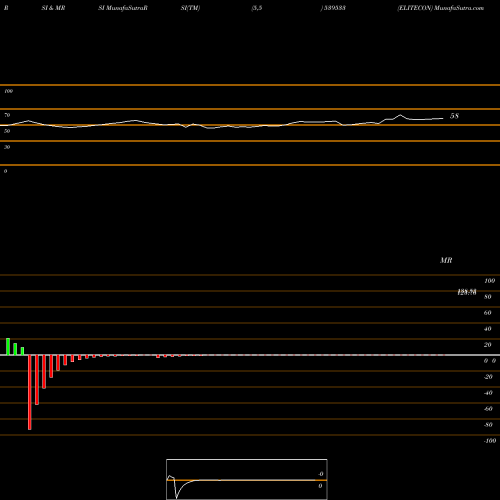Click the -80 label on the MR axis
The width and height of the screenshot is (500, 500).
pos(488,425)
